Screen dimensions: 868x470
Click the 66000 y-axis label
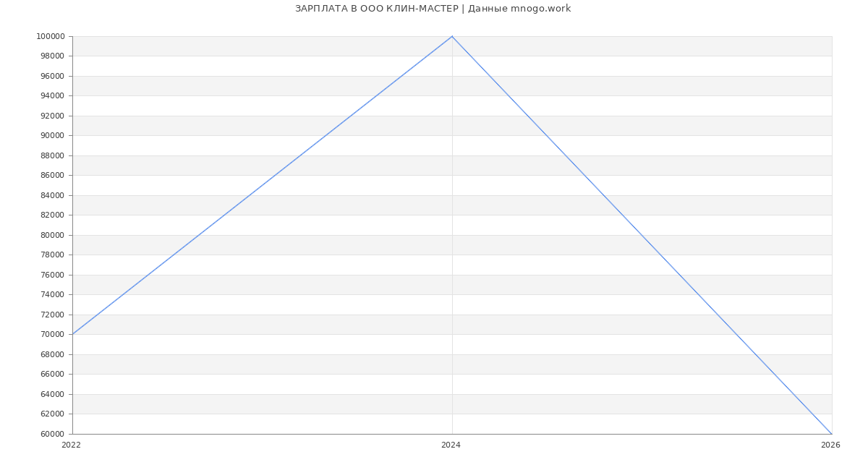click(x=53, y=375)
